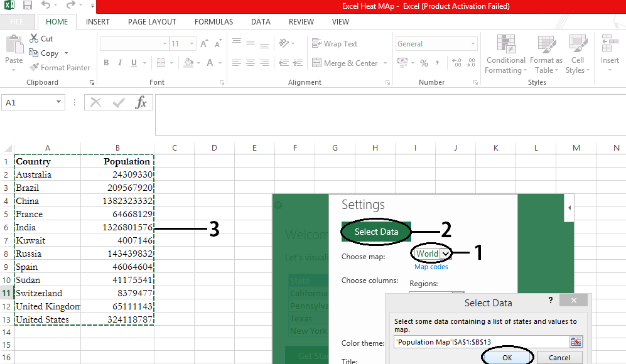626x364 pixels.
Task: Pick the Fill Color paint bucket
Action: 189,63
